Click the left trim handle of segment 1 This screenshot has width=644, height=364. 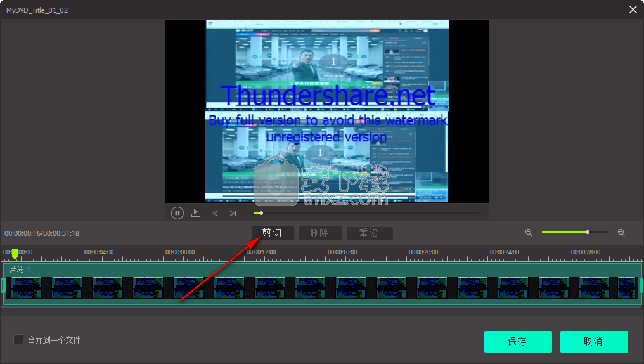(3, 285)
